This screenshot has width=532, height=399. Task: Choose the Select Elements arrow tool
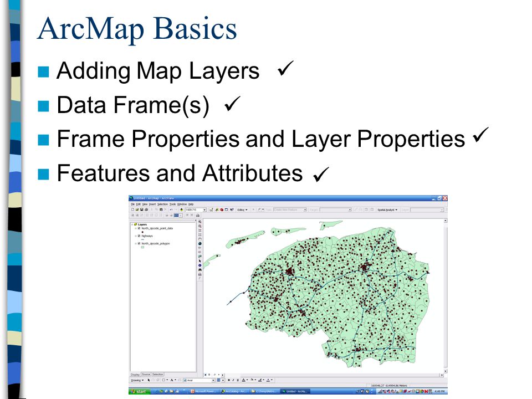tap(200, 261)
